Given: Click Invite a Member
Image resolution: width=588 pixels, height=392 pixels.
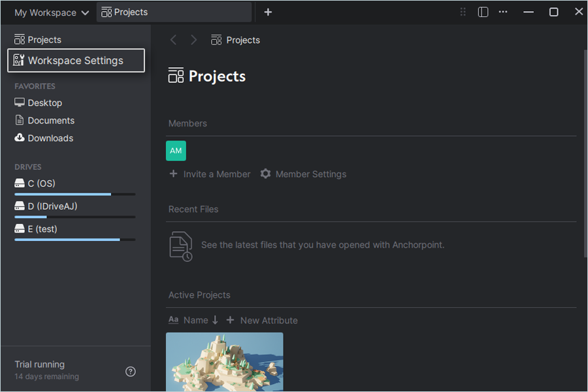Looking at the screenshot, I should pyautogui.click(x=210, y=174).
